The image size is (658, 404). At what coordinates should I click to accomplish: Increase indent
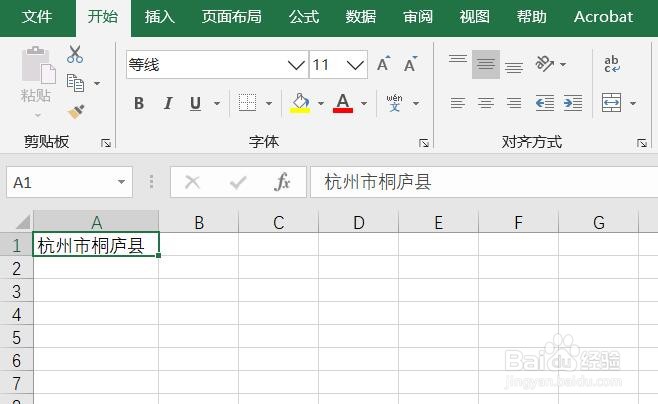coord(573,103)
